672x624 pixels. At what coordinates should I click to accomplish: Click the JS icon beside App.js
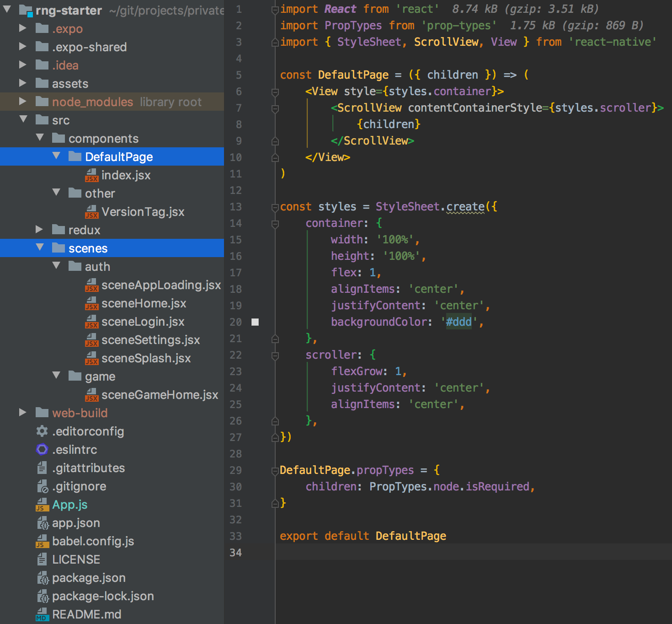42,504
